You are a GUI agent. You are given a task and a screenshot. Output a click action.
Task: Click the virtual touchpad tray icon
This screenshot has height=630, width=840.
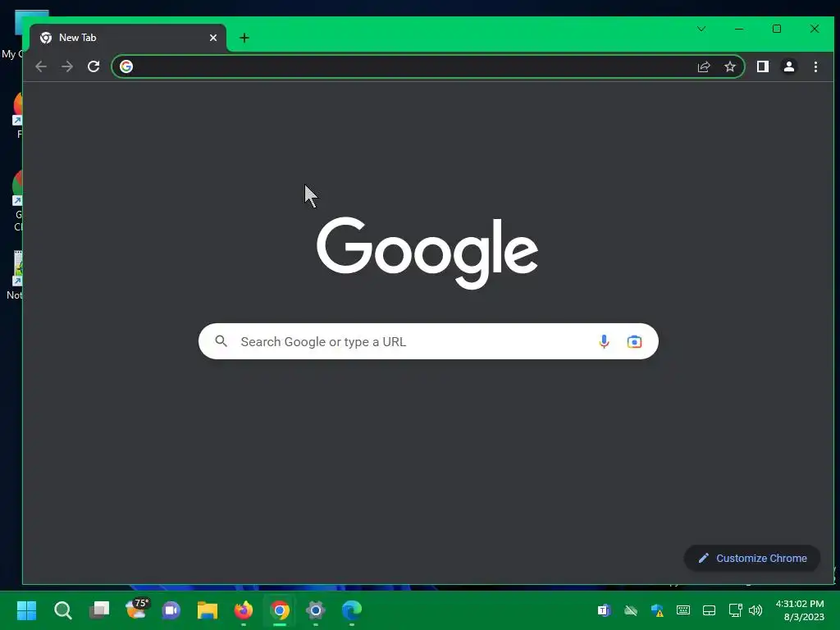pyautogui.click(x=710, y=610)
